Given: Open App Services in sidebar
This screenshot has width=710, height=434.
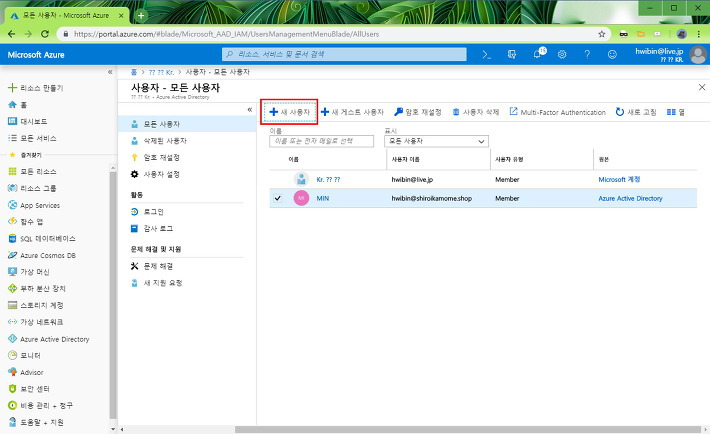Looking at the screenshot, I should tap(34, 205).
